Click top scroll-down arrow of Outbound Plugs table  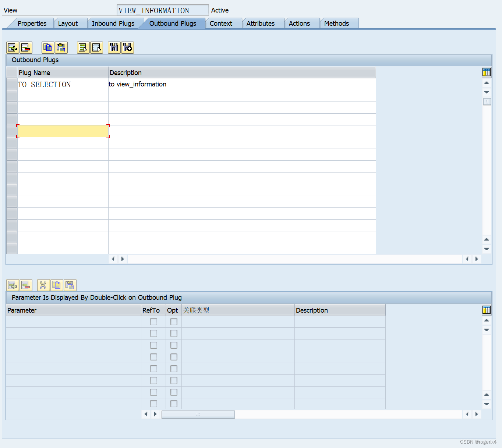pyautogui.click(x=487, y=92)
